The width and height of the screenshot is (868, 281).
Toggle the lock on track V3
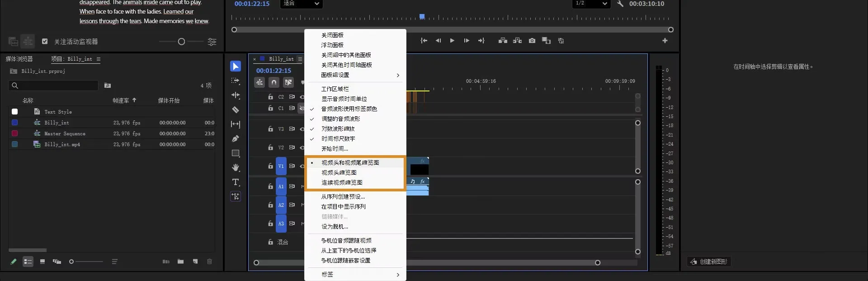click(270, 129)
